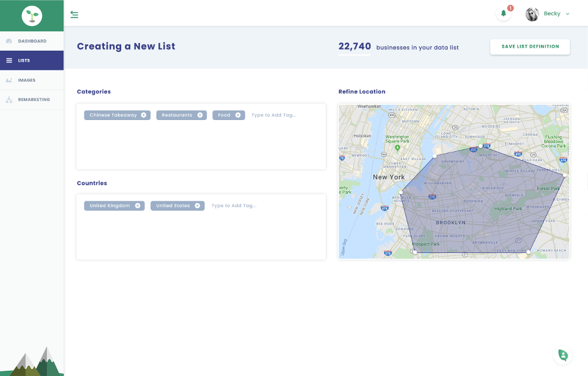Open the notifications bell

pyautogui.click(x=504, y=14)
